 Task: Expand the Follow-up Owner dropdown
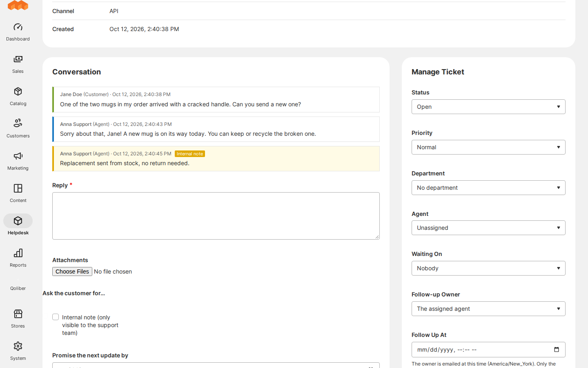tap(488, 309)
